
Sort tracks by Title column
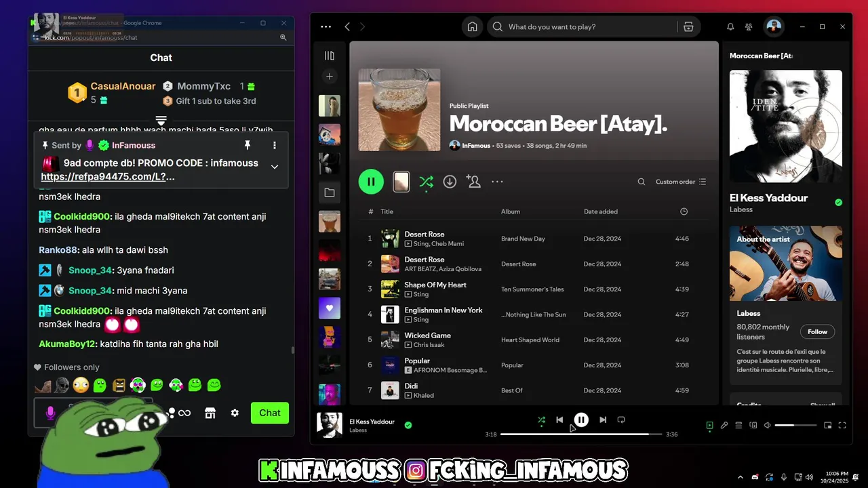[x=387, y=211]
